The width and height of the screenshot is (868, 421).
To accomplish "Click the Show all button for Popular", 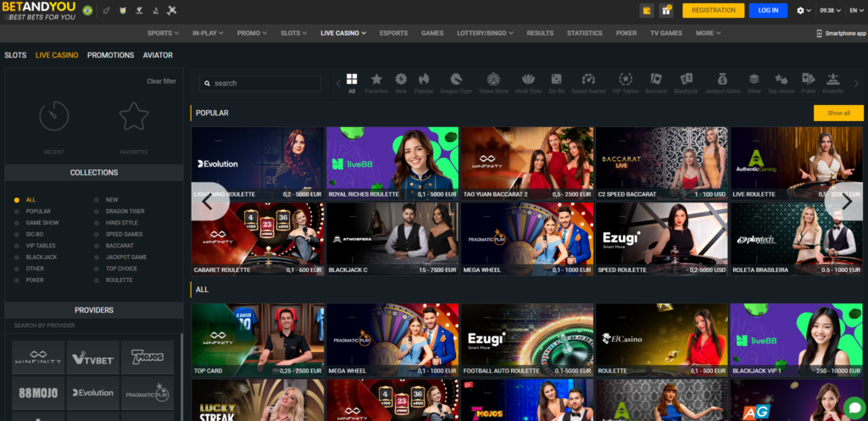I will pyautogui.click(x=838, y=113).
